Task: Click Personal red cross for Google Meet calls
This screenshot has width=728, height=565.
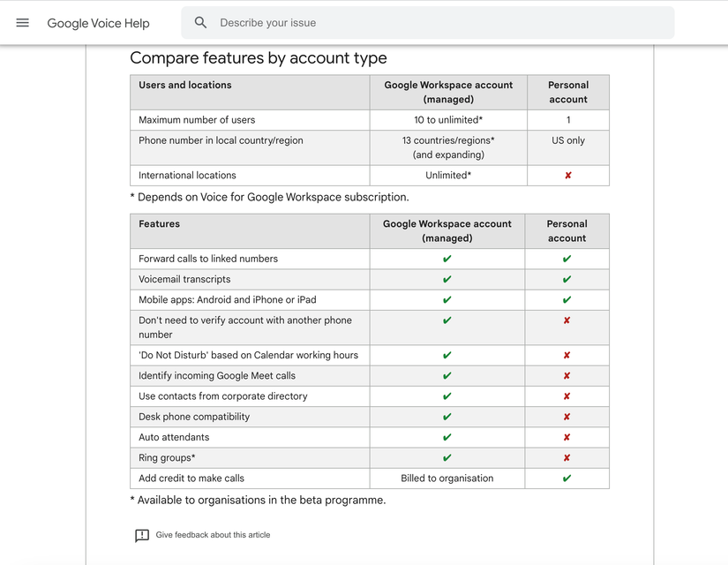Action: click(x=567, y=376)
